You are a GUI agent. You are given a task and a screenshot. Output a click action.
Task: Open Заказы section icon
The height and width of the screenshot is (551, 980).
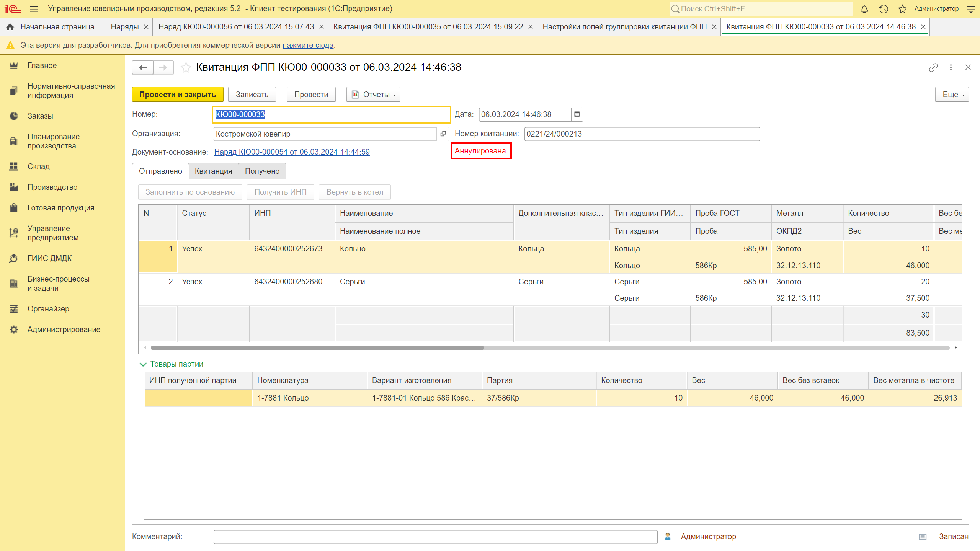pos(14,116)
